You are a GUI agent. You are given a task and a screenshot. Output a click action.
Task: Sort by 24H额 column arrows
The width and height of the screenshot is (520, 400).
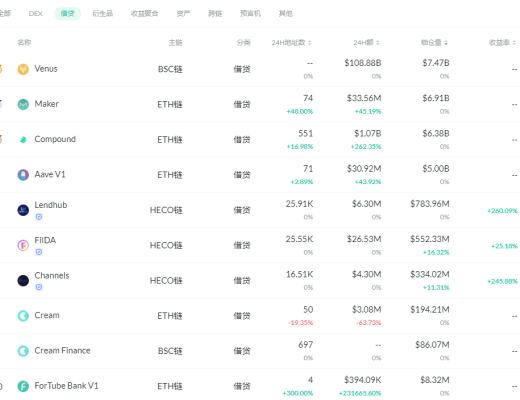[378, 43]
